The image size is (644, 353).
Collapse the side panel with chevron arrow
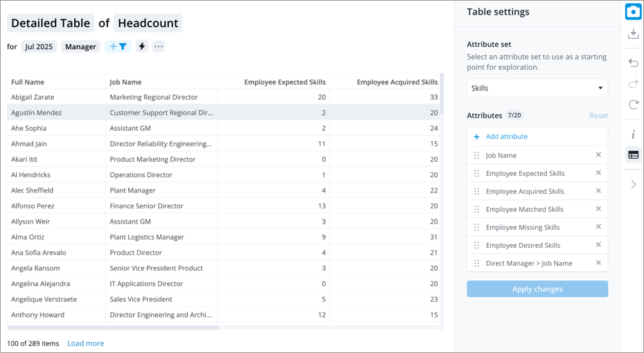[x=633, y=185]
